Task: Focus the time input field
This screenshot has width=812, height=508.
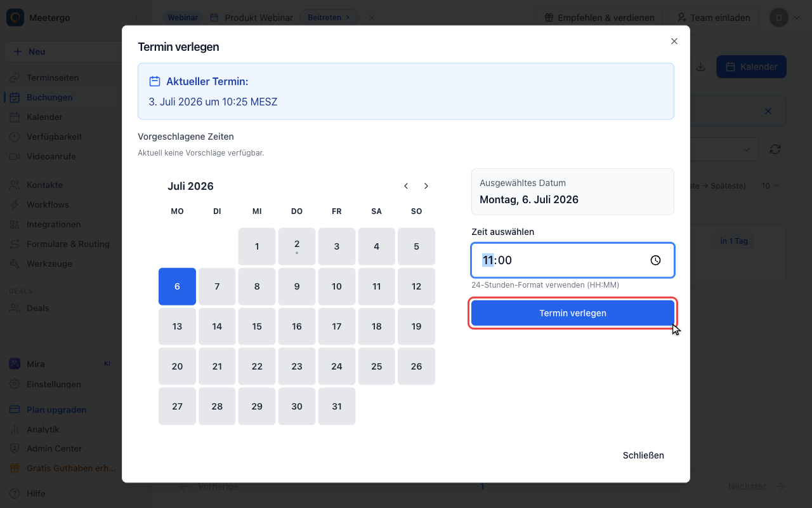Action: click(573, 260)
